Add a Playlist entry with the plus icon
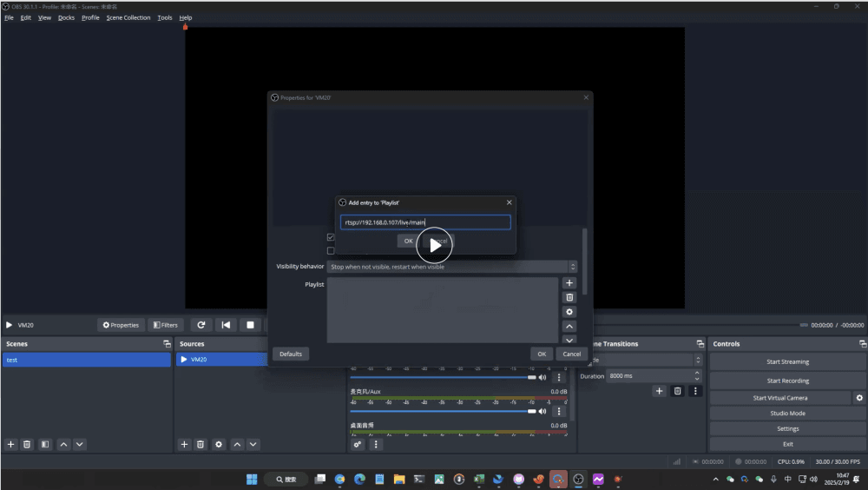Image resolution: width=868 pixels, height=490 pixels. coord(569,282)
